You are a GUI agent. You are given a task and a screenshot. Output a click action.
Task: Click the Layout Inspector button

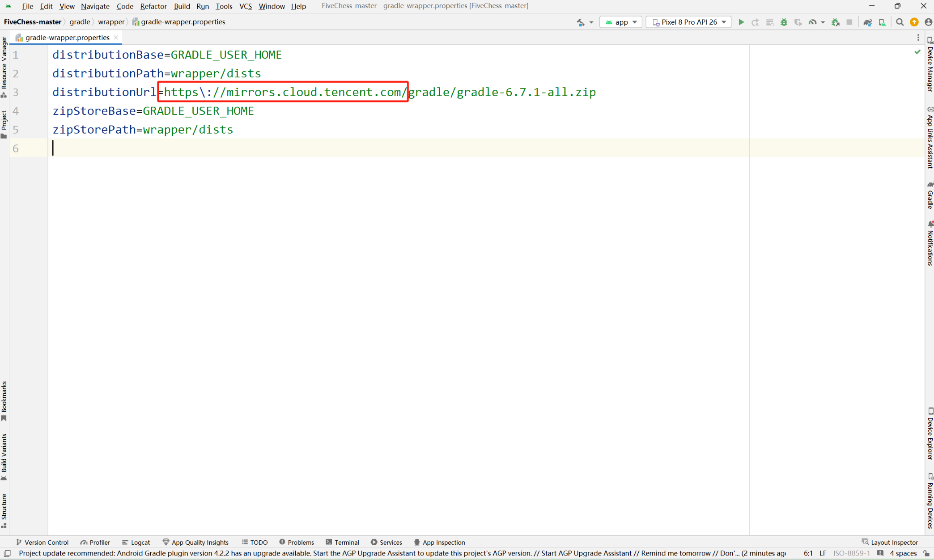tap(890, 542)
